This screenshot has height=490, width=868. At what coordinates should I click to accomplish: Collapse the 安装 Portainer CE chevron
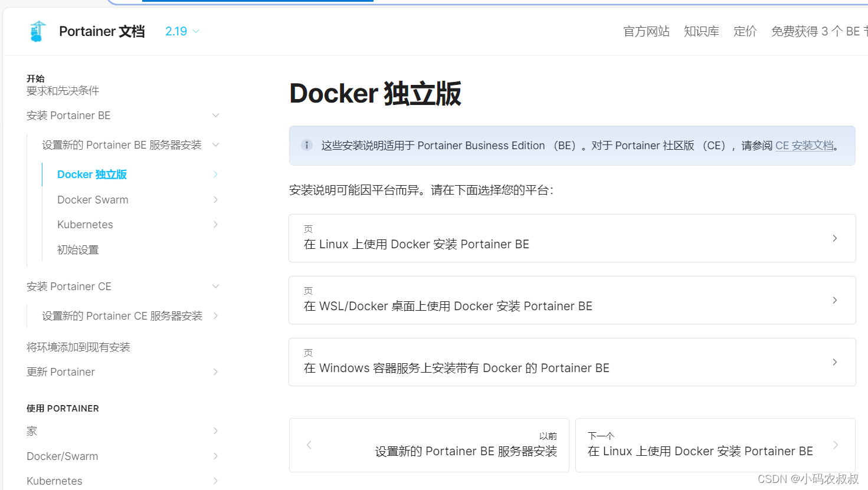coord(215,287)
